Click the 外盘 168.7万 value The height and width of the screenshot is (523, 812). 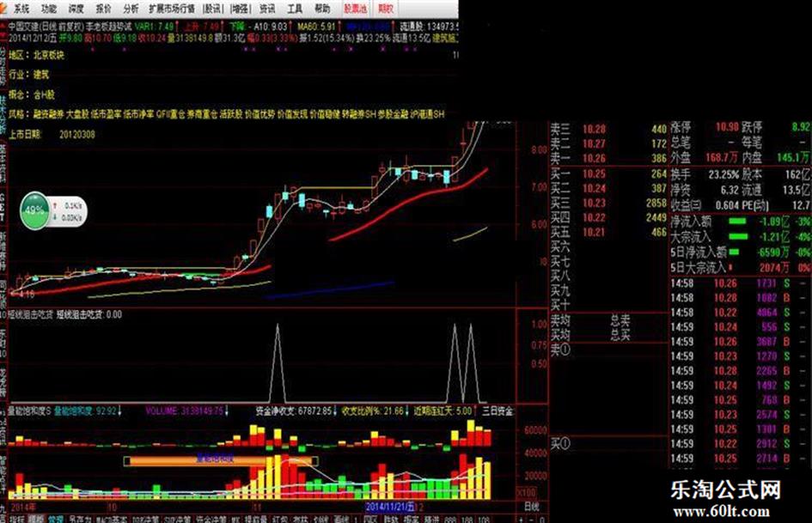[x=722, y=157]
